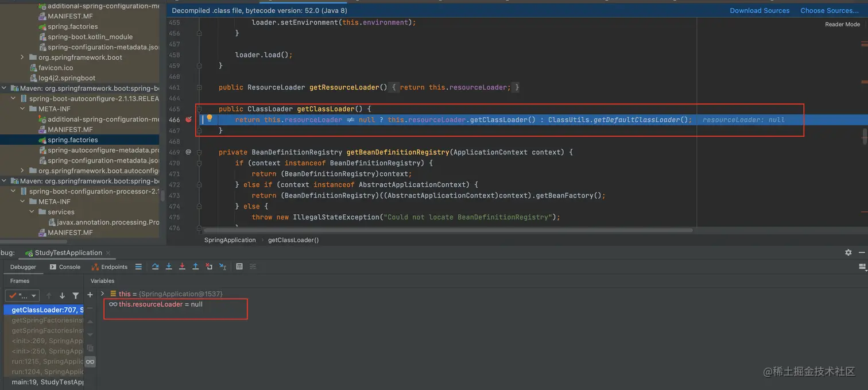Select the main:19, StudyTestApp stack frame
Viewport: 868px width, 390px height.
point(44,382)
